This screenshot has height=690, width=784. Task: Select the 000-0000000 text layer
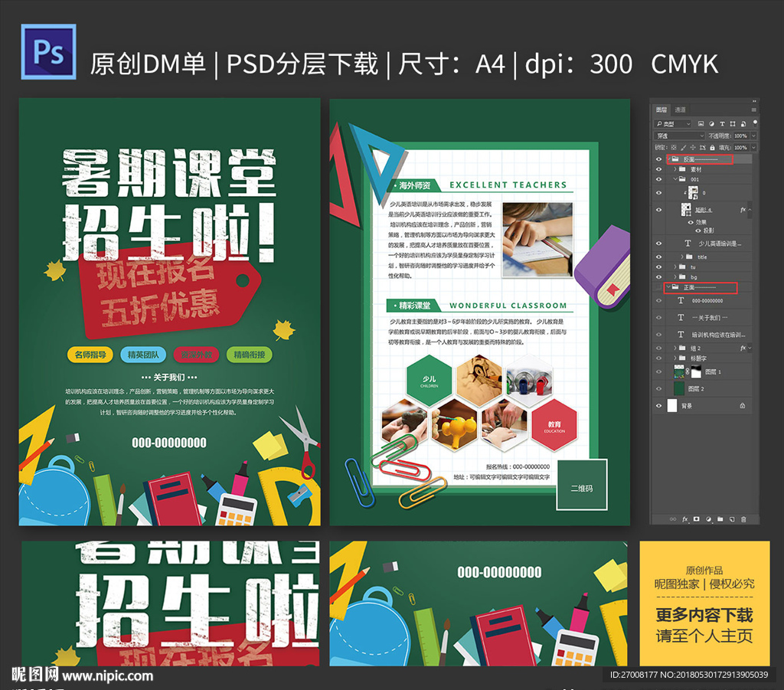[708, 300]
